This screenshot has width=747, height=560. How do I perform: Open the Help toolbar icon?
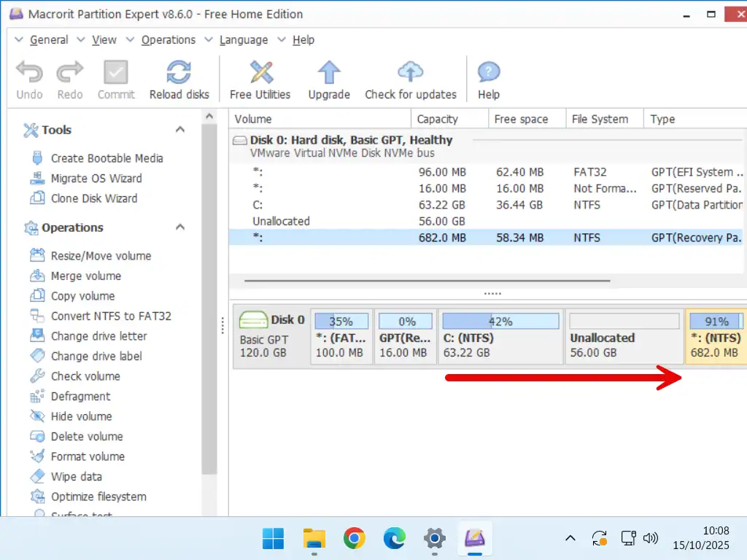[x=488, y=73]
